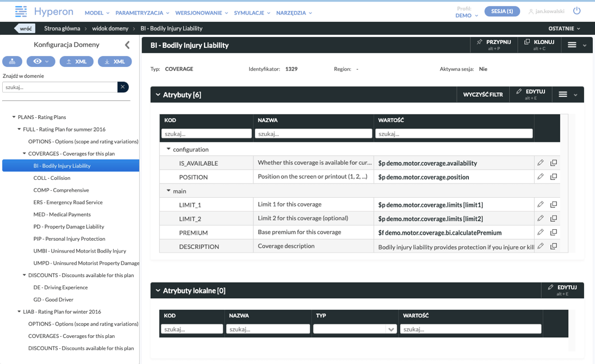The image size is (595, 364).
Task: Open the hamburger menu in Atrybuty header
Action: click(x=563, y=95)
